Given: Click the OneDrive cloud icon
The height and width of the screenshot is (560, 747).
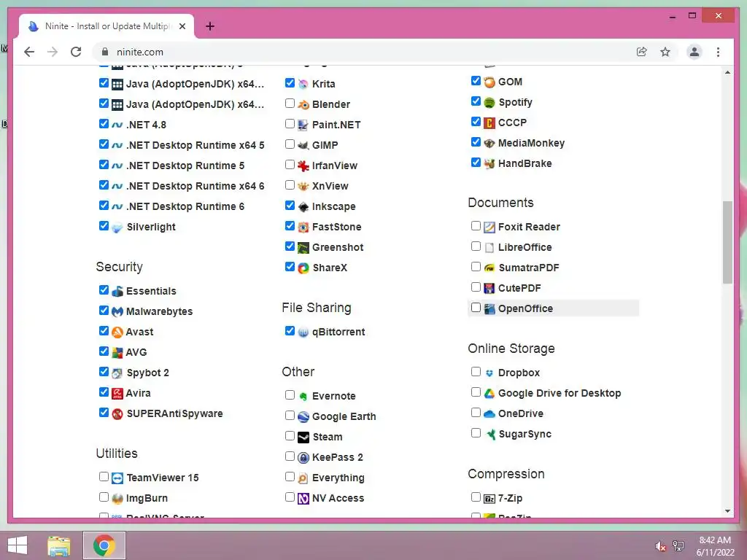Looking at the screenshot, I should point(489,414).
